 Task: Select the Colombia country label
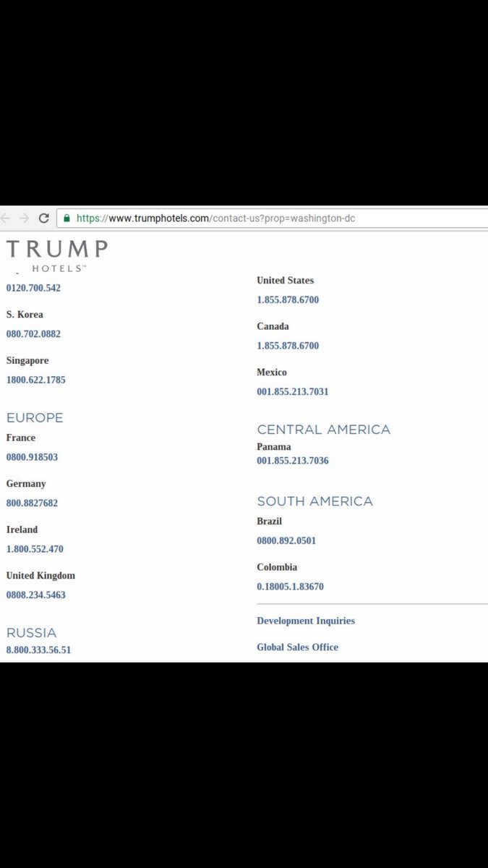(x=277, y=567)
